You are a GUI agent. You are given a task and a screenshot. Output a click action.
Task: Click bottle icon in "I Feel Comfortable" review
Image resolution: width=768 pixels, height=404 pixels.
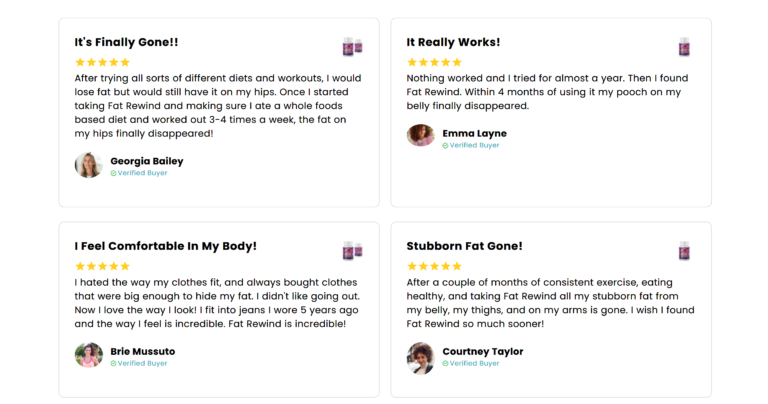click(352, 250)
